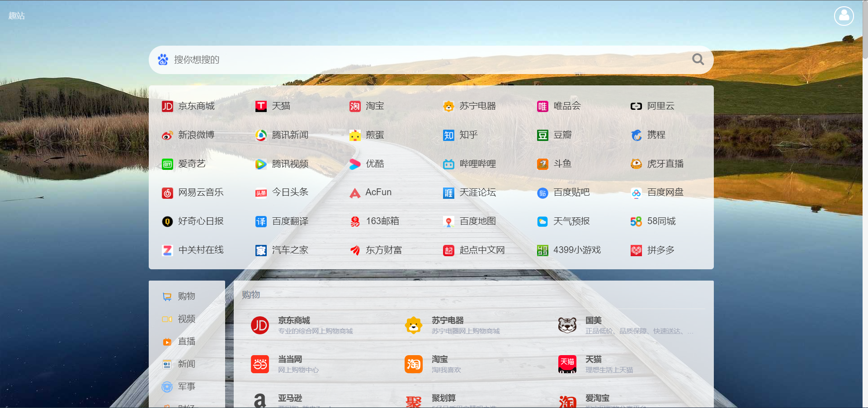This screenshot has height=408, width=868.
Task: Click the 虎牙直播 icon
Action: coord(636,164)
